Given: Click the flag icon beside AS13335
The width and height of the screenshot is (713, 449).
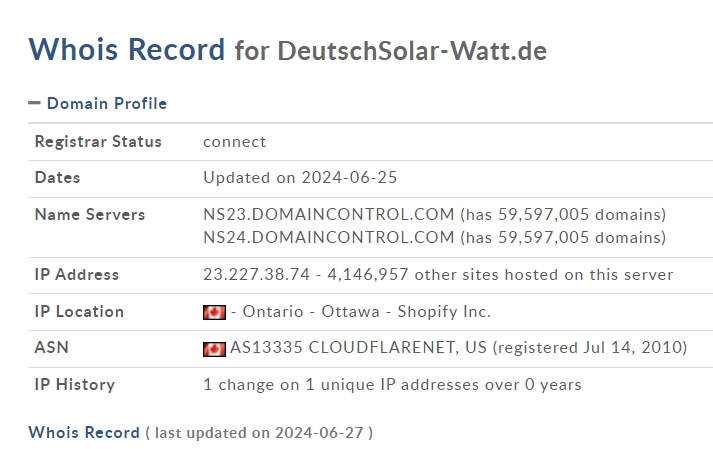Looking at the screenshot, I should [x=214, y=349].
